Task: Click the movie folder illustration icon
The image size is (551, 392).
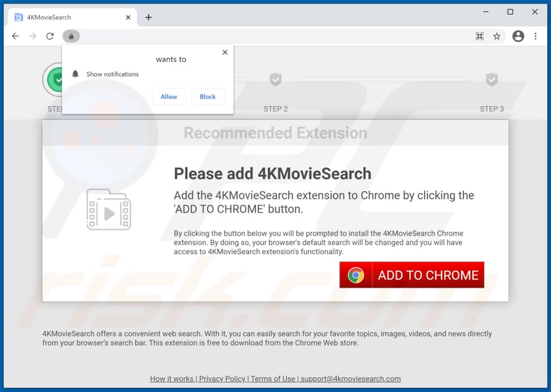Action: (109, 209)
